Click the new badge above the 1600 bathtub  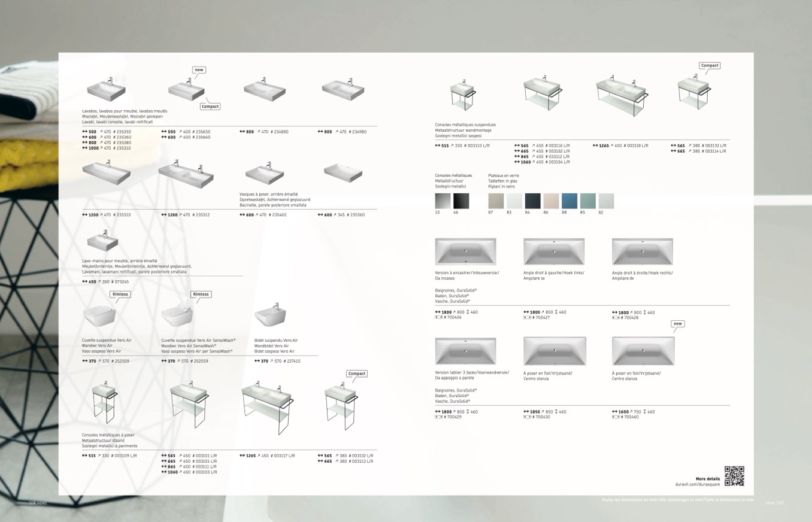point(677,324)
